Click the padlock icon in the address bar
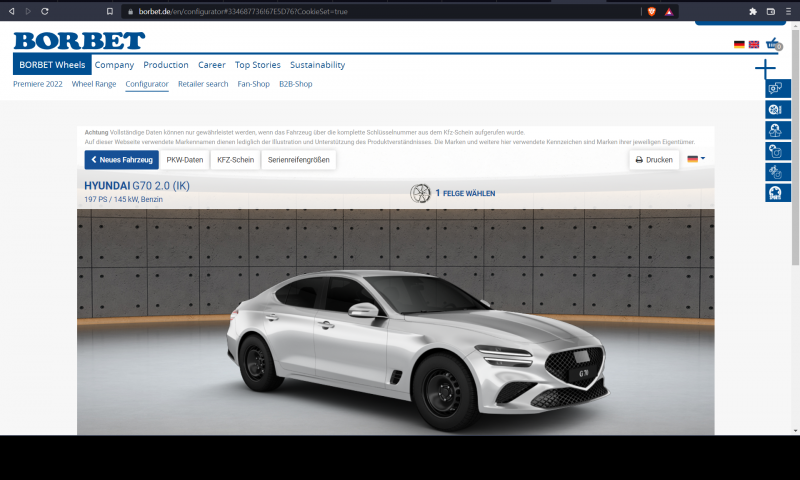 (130, 11)
